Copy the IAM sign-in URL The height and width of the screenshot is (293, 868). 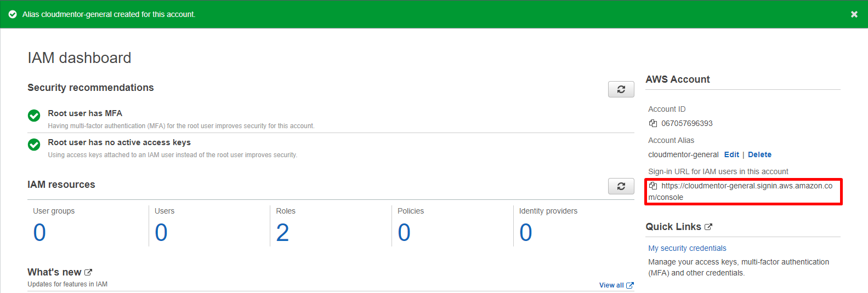point(653,186)
